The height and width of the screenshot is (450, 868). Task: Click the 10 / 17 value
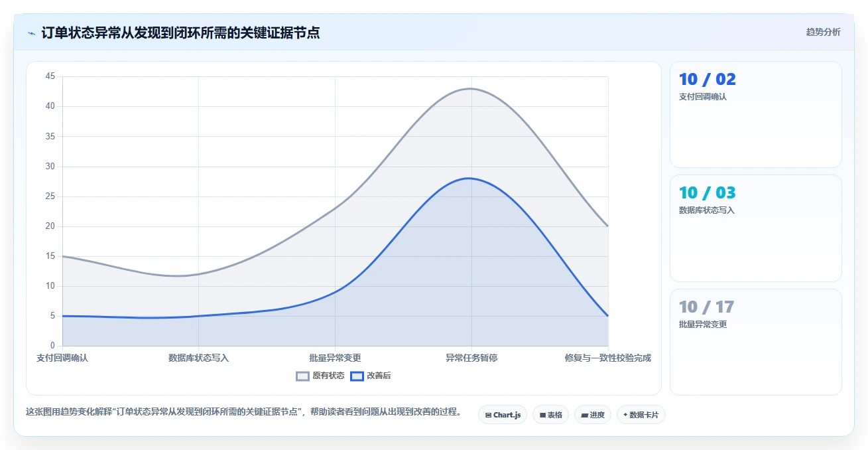706,307
